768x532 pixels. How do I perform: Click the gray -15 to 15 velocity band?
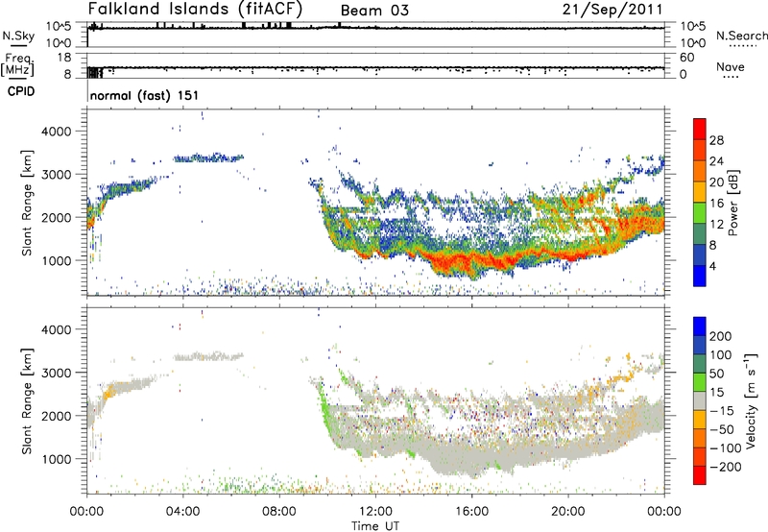tap(700, 400)
